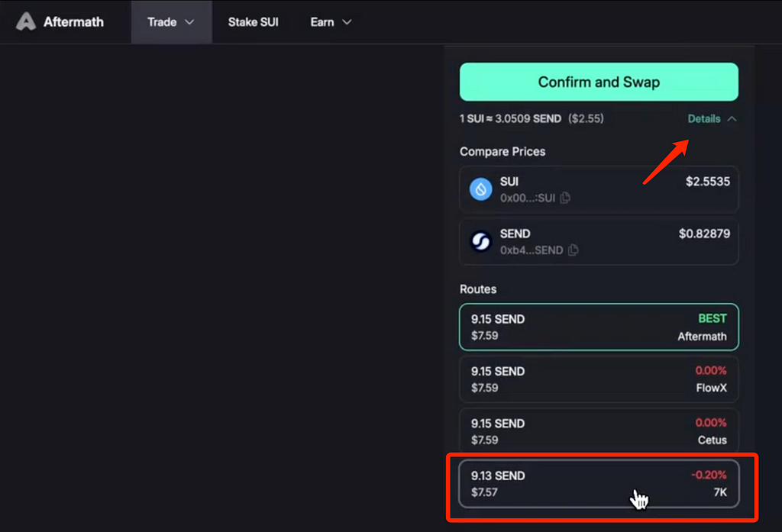Select the BEST Aftermath route

(x=599, y=327)
